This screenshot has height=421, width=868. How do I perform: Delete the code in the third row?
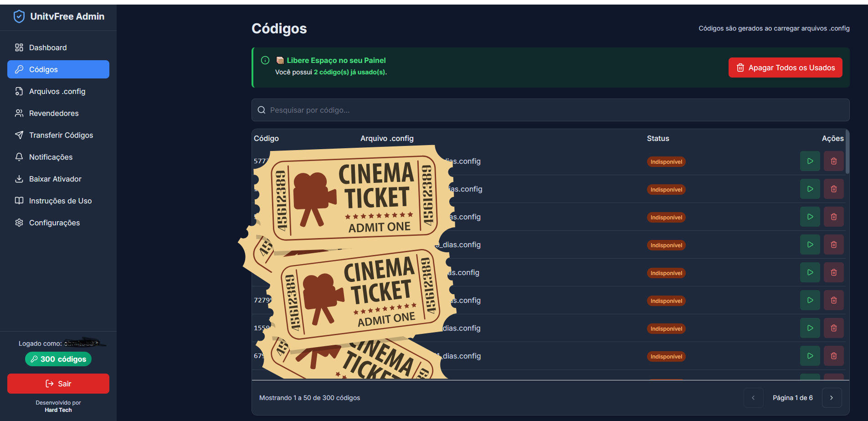pyautogui.click(x=833, y=217)
